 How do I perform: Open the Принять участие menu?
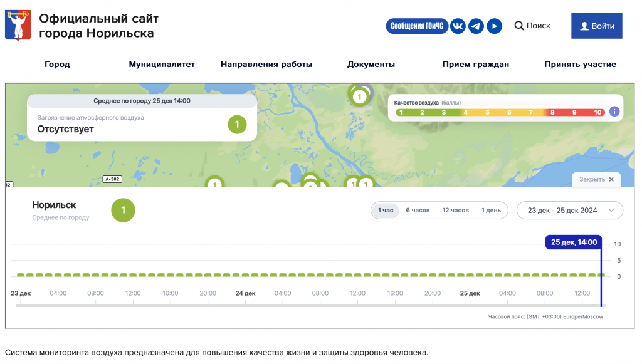(580, 64)
